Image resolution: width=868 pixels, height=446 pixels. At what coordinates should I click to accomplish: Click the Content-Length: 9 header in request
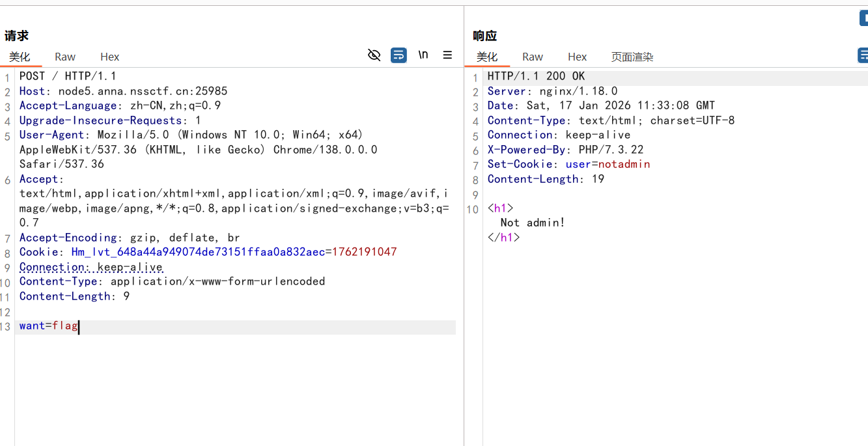(74, 297)
